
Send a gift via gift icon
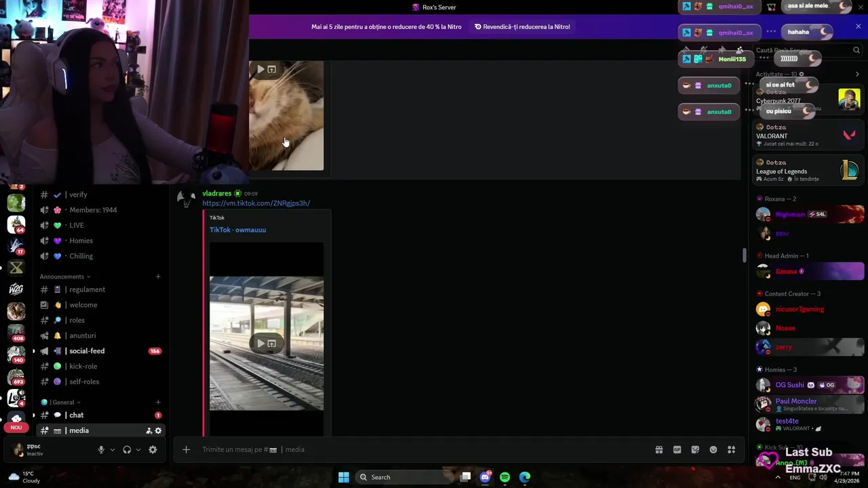(x=658, y=449)
